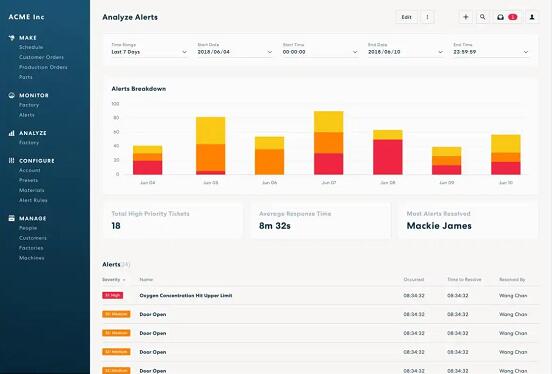The image size is (552, 374).
Task: Click the ANALYZE section heading
Action: click(33, 133)
